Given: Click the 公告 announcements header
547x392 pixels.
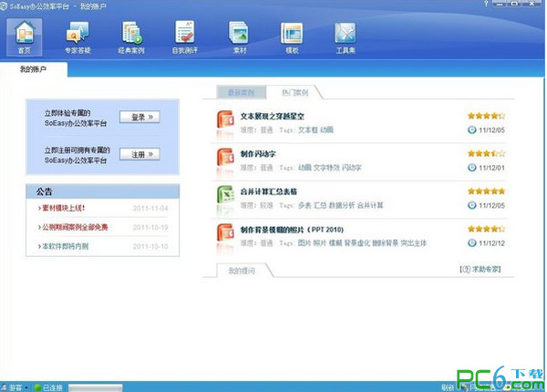Looking at the screenshot, I should point(102,191).
